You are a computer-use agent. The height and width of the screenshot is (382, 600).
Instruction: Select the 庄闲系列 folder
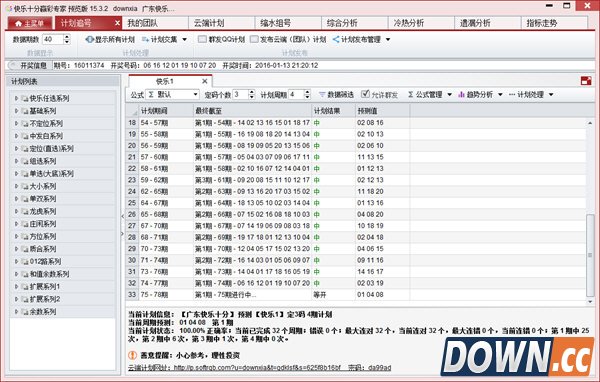coord(39,224)
